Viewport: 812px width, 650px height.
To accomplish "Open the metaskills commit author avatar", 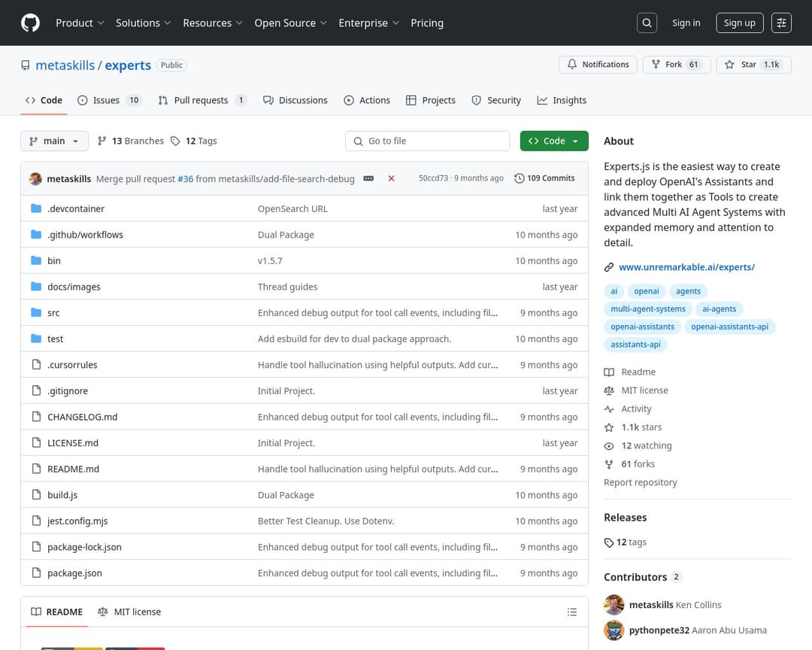I will 35,179.
